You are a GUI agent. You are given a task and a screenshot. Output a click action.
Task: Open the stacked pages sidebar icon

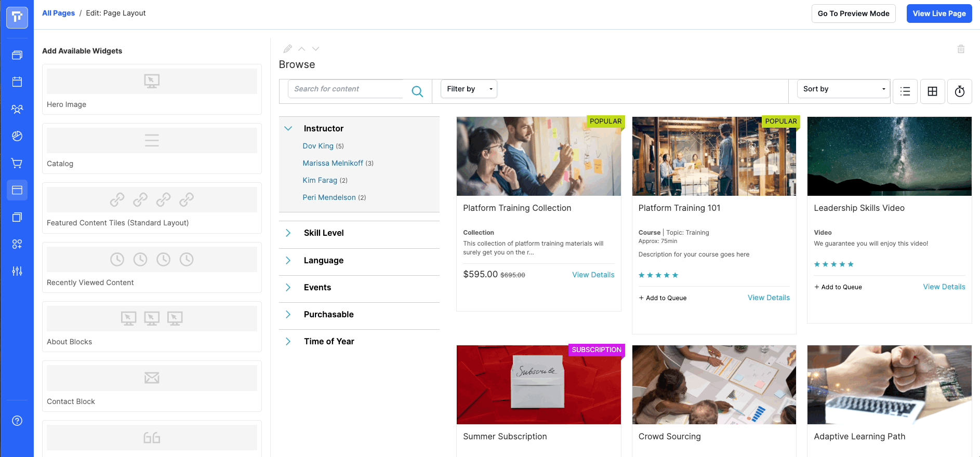tap(17, 217)
